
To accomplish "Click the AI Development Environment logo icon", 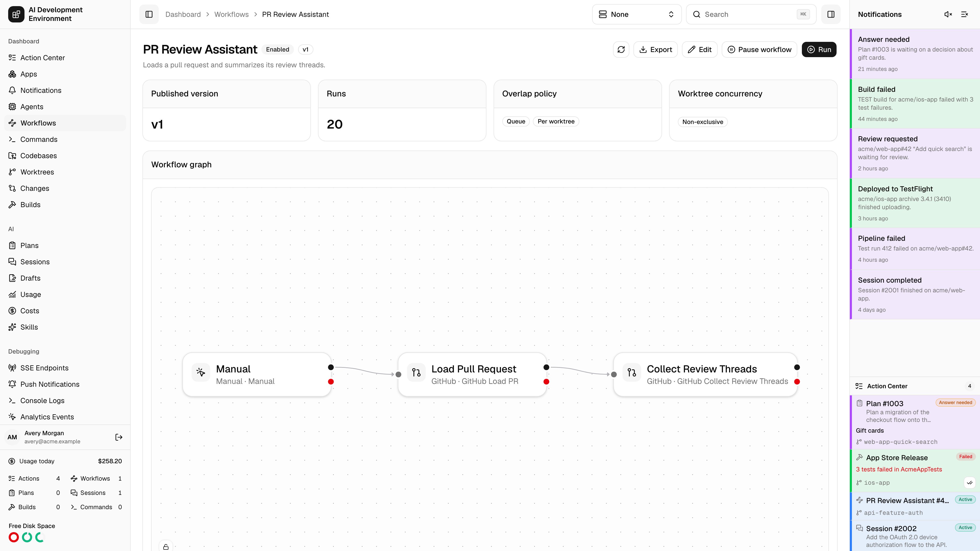I will pos(16,15).
